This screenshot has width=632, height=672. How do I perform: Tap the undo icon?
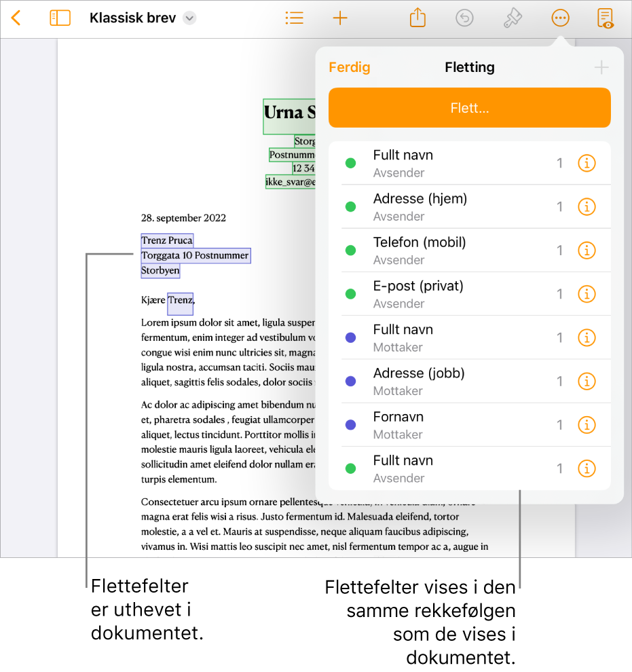464,18
